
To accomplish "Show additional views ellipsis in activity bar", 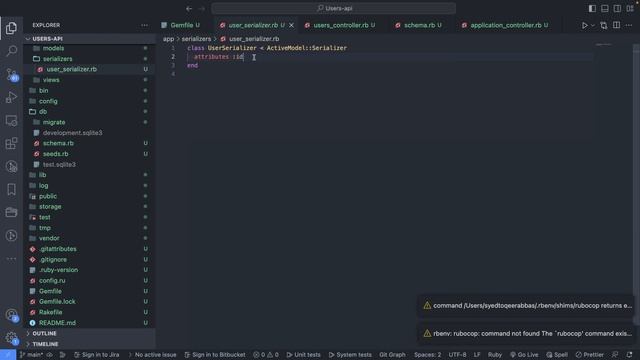I will (11, 259).
